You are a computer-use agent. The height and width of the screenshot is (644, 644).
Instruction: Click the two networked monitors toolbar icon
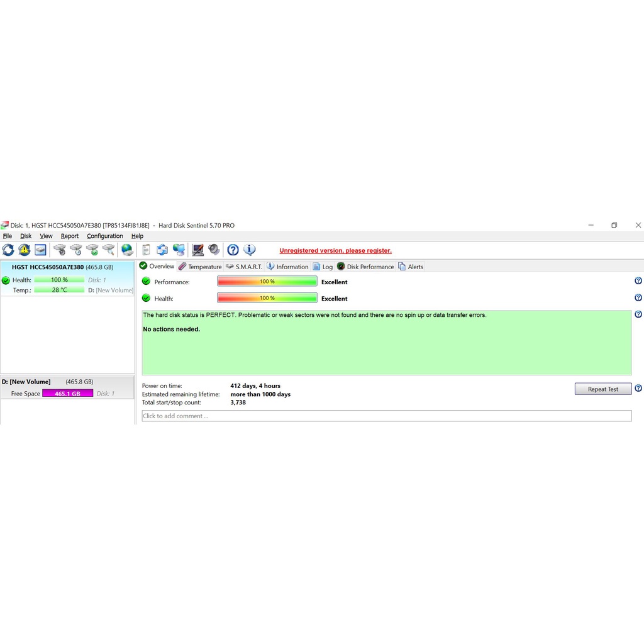[179, 250]
